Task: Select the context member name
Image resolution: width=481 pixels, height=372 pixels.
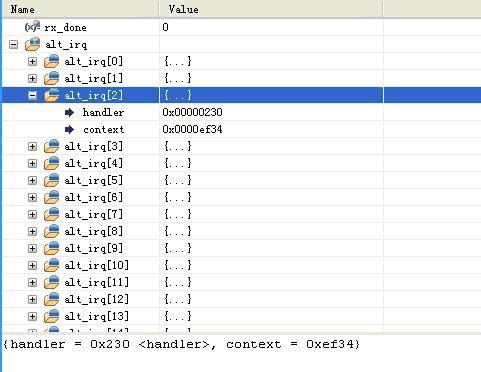Action: click(x=104, y=129)
